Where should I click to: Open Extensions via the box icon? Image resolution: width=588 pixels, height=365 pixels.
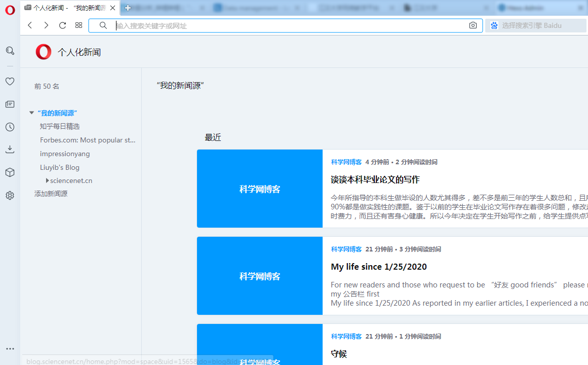pyautogui.click(x=10, y=172)
